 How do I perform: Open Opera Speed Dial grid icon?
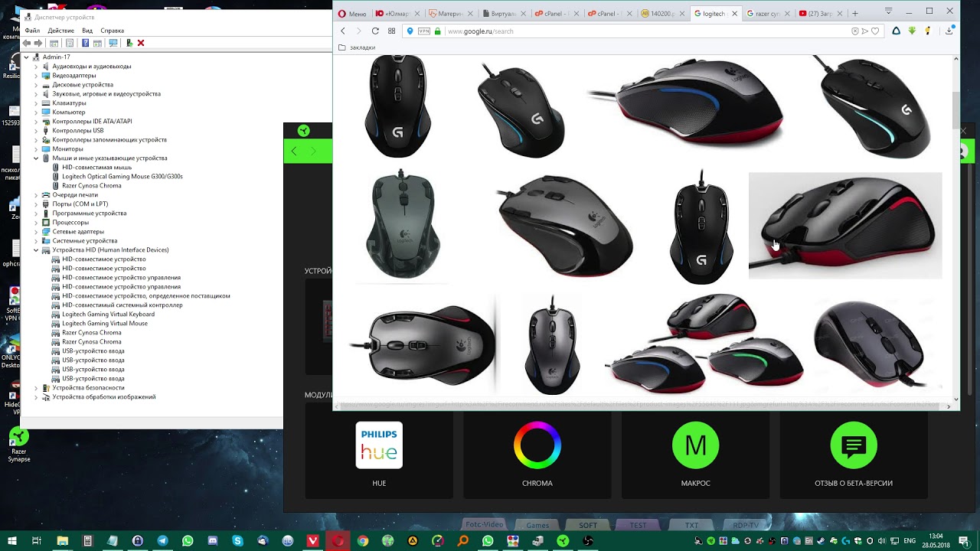(x=392, y=31)
